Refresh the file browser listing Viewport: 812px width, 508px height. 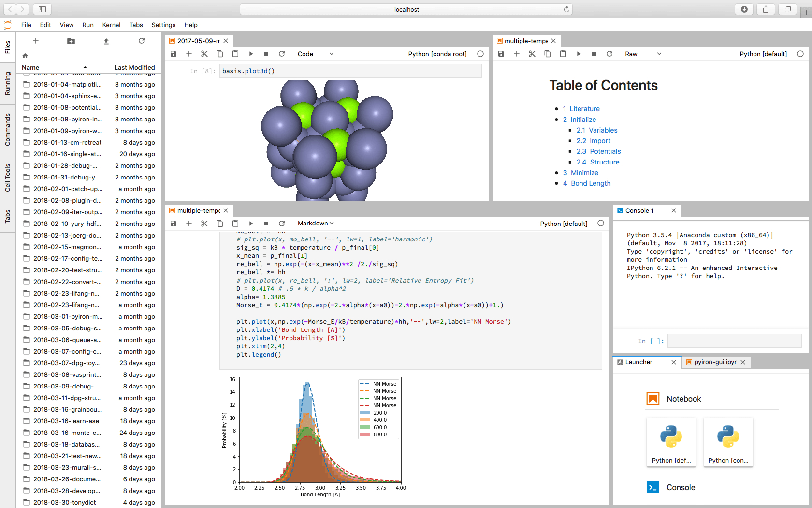tap(141, 41)
